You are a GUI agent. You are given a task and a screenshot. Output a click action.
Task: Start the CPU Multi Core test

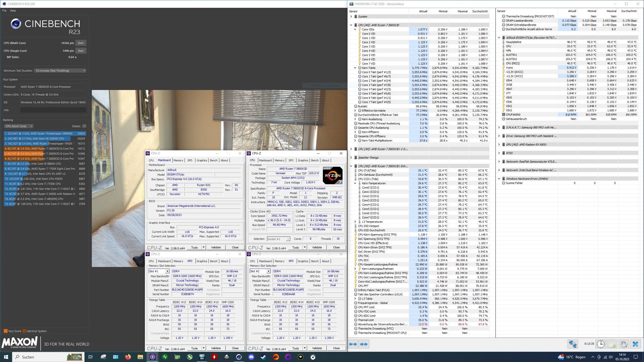coord(80,43)
